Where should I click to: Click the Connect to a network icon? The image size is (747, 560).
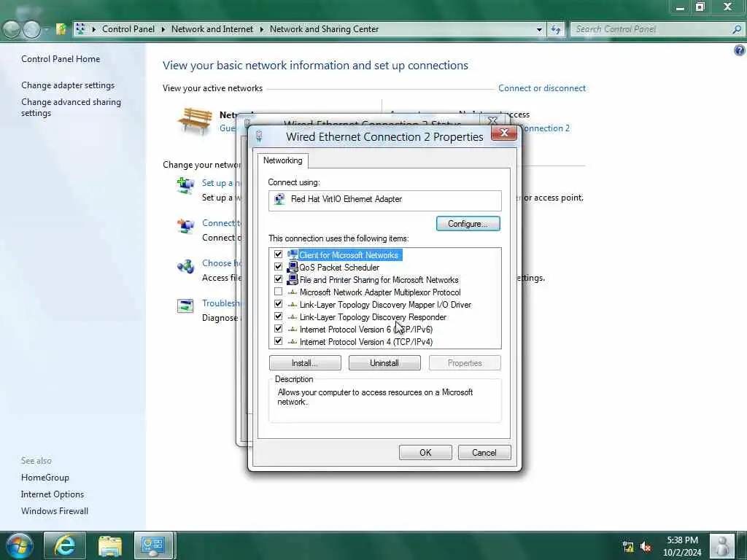pos(185,226)
